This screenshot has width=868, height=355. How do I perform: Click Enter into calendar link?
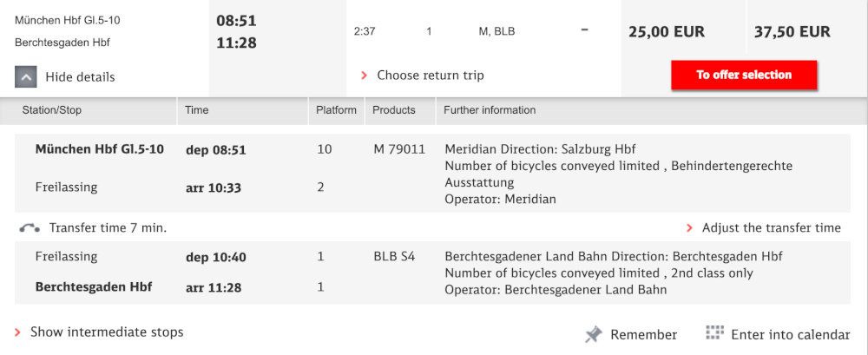click(791, 335)
